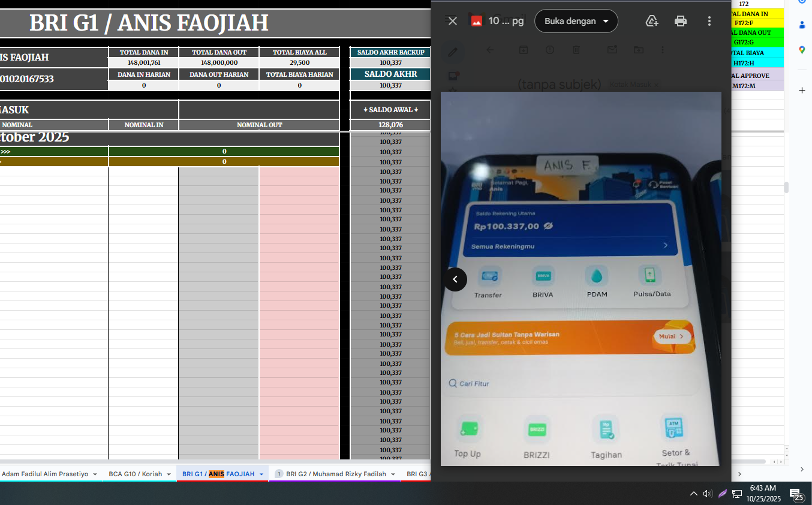
Task: Show hidden system tray icons
Action: (x=694, y=494)
